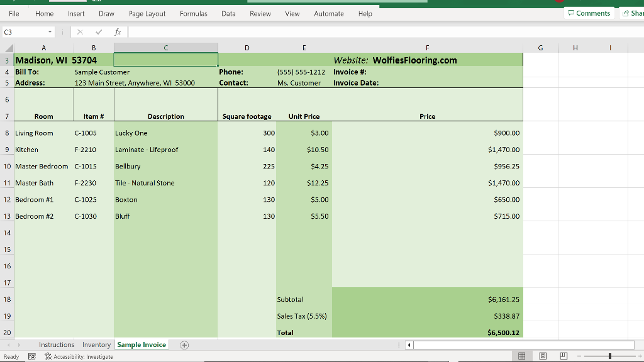Select column A header
The image size is (644, 362).
point(43,48)
